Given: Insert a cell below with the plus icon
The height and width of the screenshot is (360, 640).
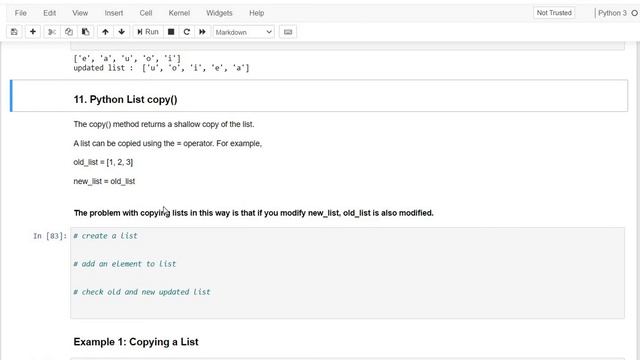Looking at the screenshot, I should [x=33, y=32].
